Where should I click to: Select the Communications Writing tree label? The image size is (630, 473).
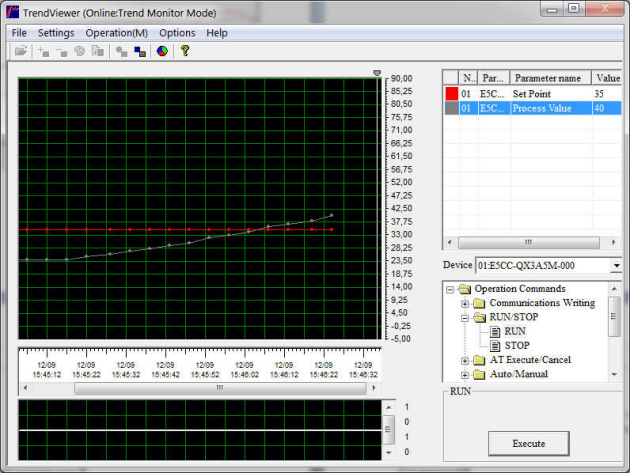click(542, 303)
